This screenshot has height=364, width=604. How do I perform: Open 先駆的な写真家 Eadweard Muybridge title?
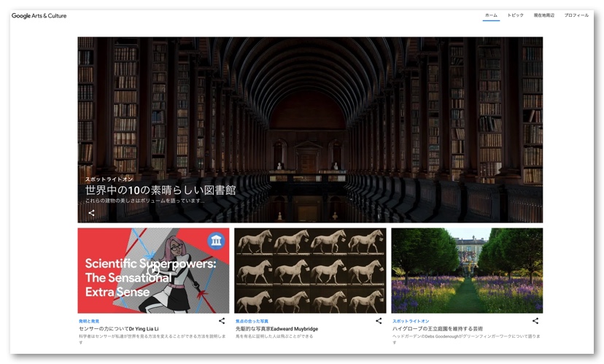[x=276, y=329]
